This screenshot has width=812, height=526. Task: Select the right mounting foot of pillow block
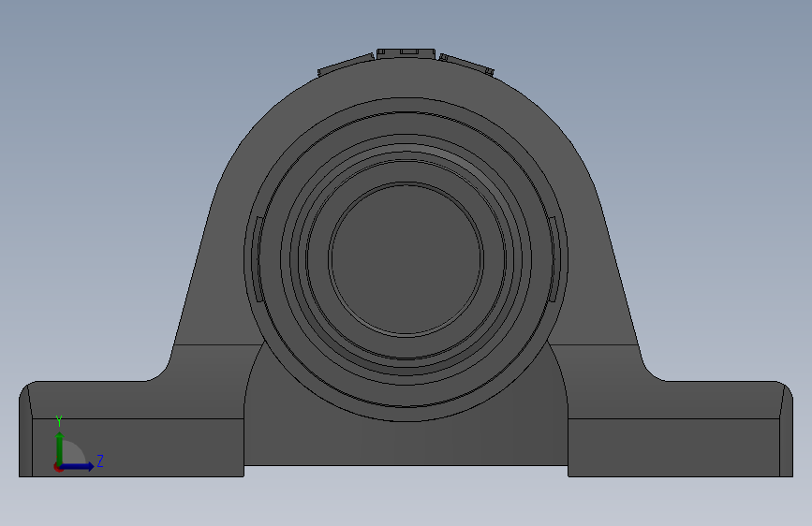(681, 430)
